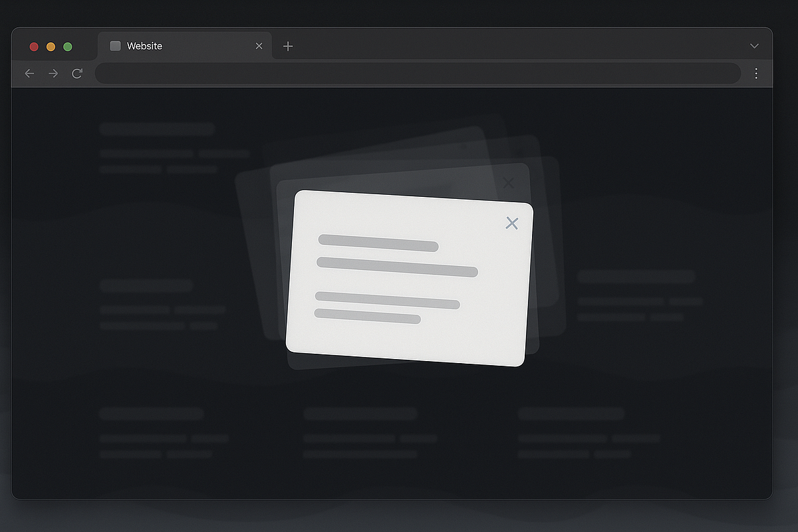Click the placeholder heading in the top-left section
This screenshot has width=798, height=532.
pyautogui.click(x=156, y=128)
